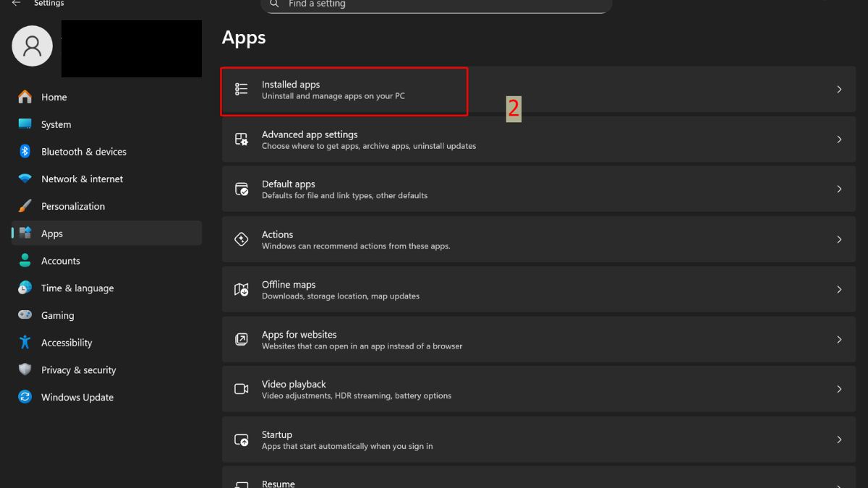Click the Offline maps icon

click(242, 289)
